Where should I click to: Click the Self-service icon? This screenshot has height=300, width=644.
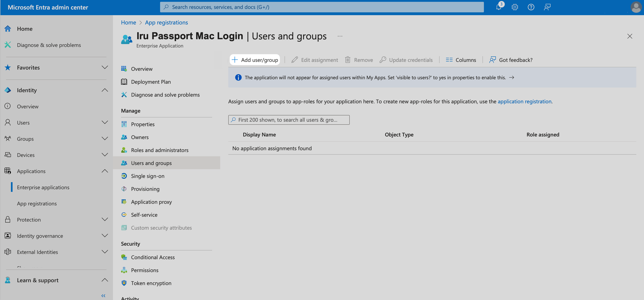[x=124, y=214]
